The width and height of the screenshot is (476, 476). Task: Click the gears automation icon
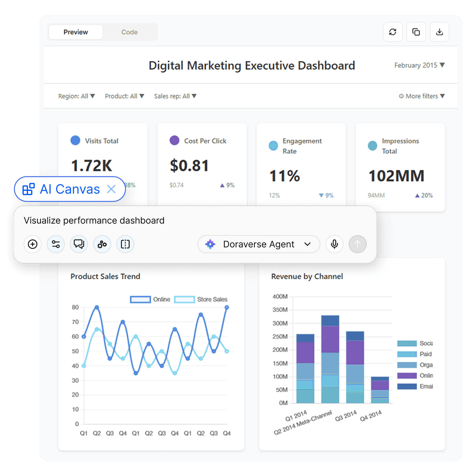click(102, 244)
